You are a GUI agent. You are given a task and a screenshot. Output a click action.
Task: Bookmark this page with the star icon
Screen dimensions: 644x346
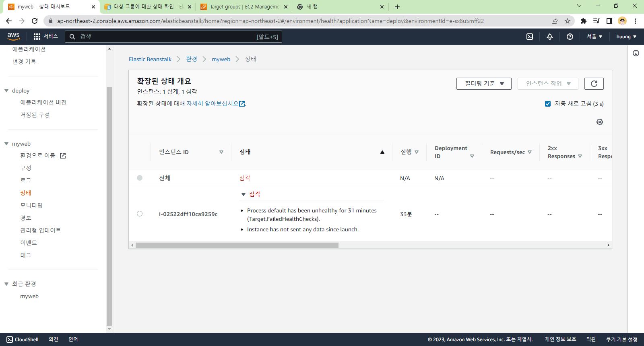pyautogui.click(x=568, y=21)
